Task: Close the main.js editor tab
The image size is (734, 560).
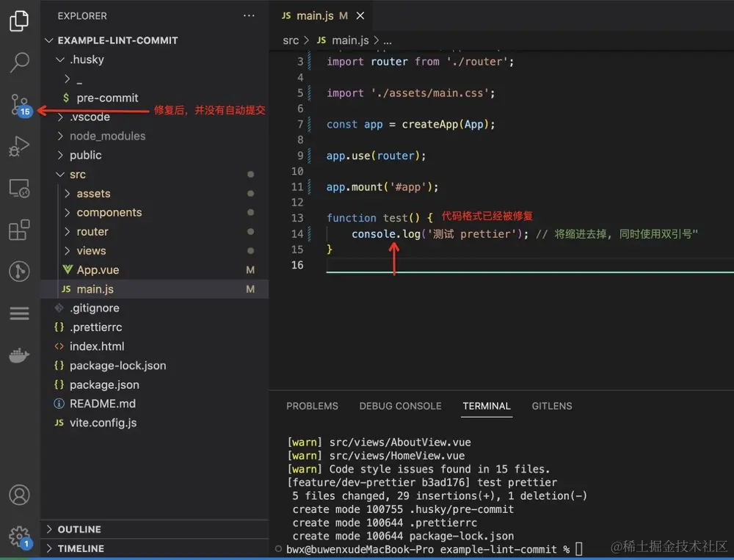Action: coord(360,16)
